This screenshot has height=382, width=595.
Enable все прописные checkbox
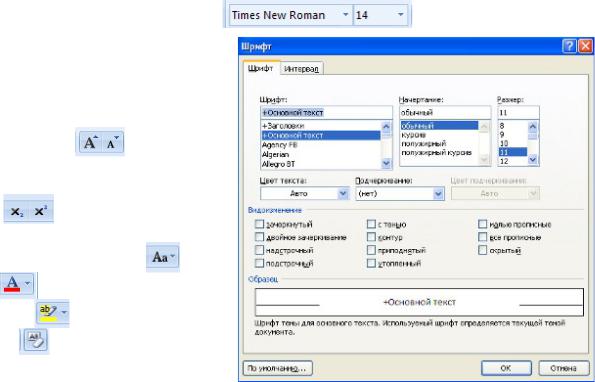point(482,237)
